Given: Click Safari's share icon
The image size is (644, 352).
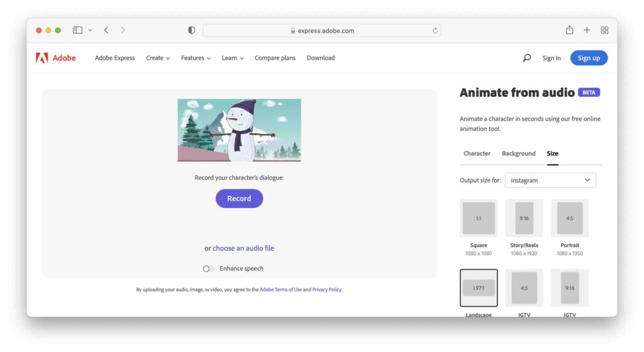Looking at the screenshot, I should [569, 30].
